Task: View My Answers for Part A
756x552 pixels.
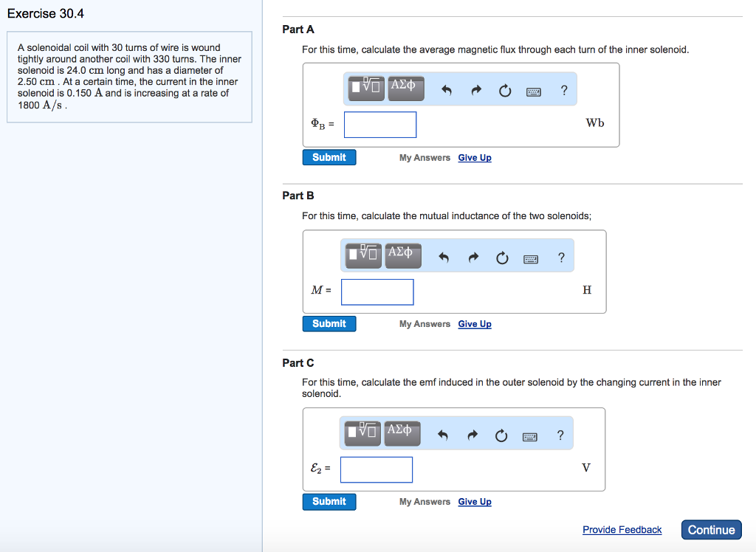Action: (x=425, y=158)
